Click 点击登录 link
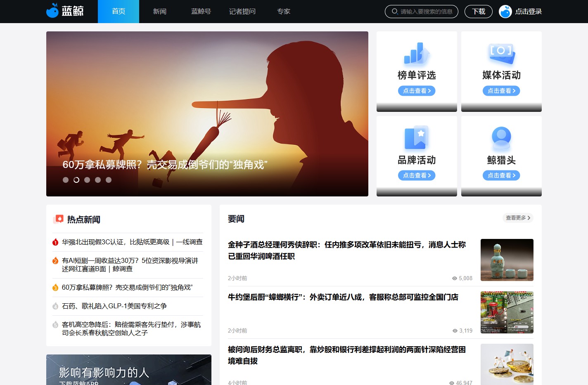The width and height of the screenshot is (588, 385). click(x=529, y=12)
